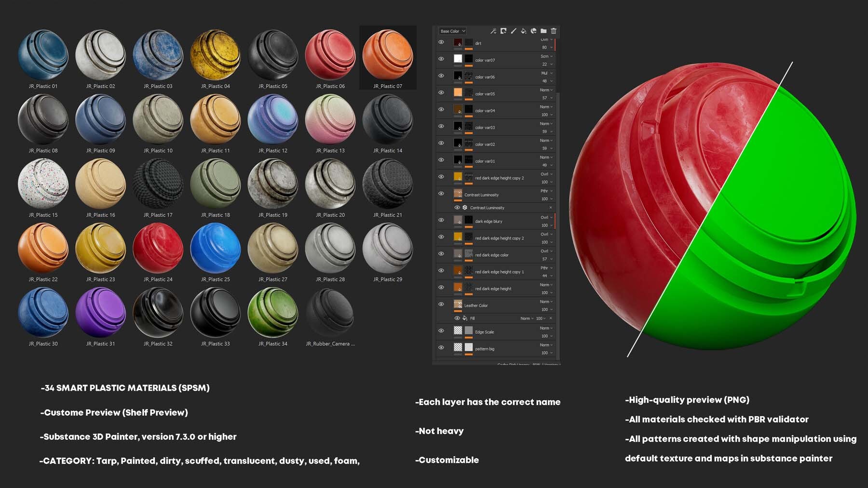The width and height of the screenshot is (868, 488).
Task: Open opacity dropdown of color var06 layer
Action: point(546,81)
